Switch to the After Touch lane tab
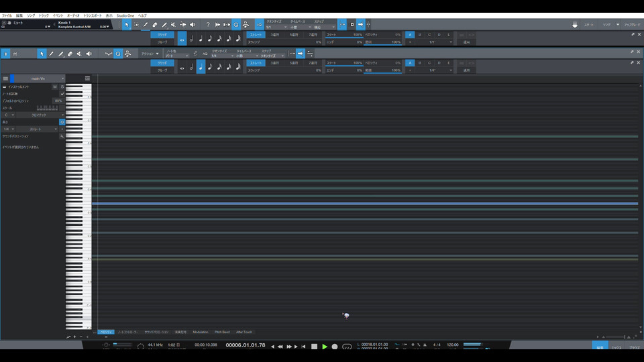This screenshot has height=362, width=644. point(244,332)
